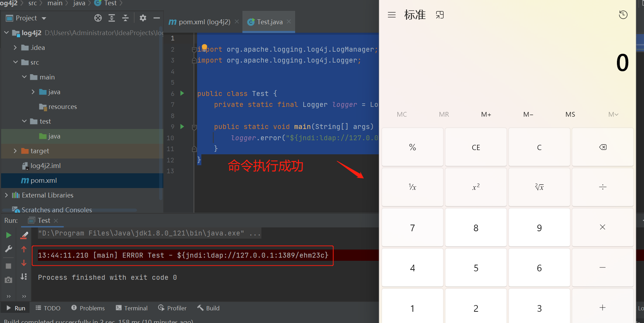
Task: Open calculator navigation hamburger menu
Action: (392, 15)
